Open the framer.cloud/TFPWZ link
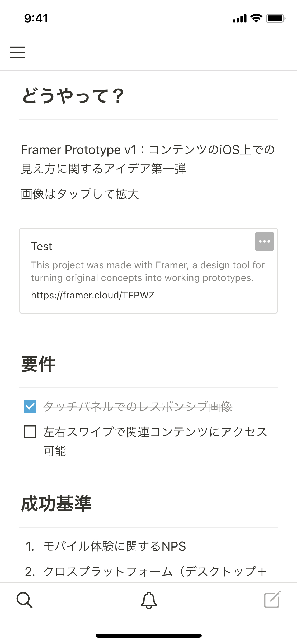The width and height of the screenshot is (297, 644). 93,295
